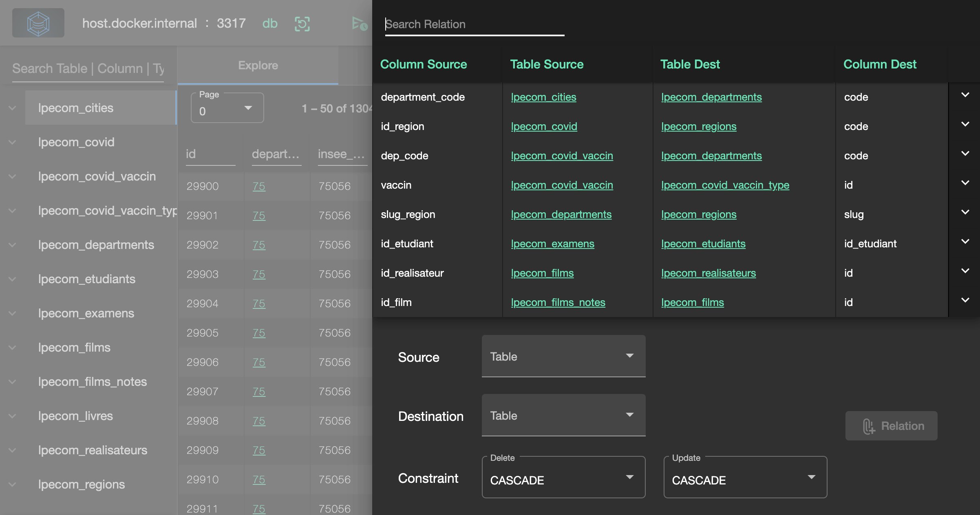Open lpecom_examens table source link
980x515 pixels.
(552, 244)
